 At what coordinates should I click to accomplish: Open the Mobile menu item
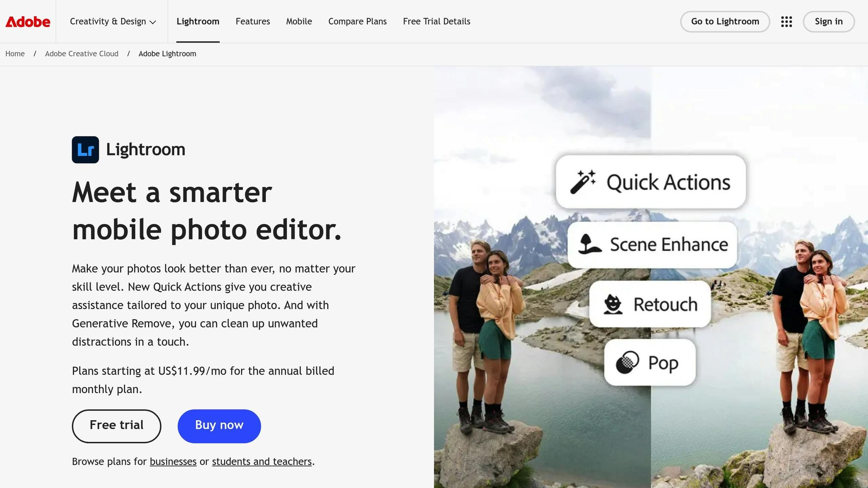[299, 22]
